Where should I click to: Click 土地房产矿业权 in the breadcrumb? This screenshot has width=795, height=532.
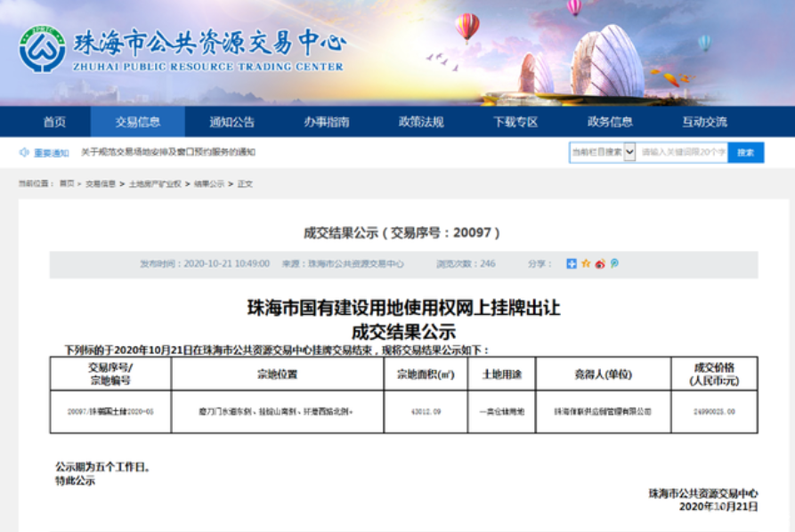pos(155,183)
